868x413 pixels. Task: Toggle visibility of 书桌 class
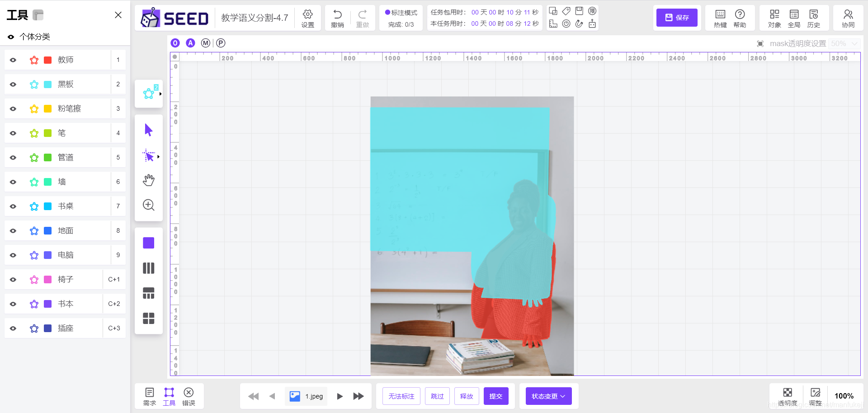tap(13, 206)
